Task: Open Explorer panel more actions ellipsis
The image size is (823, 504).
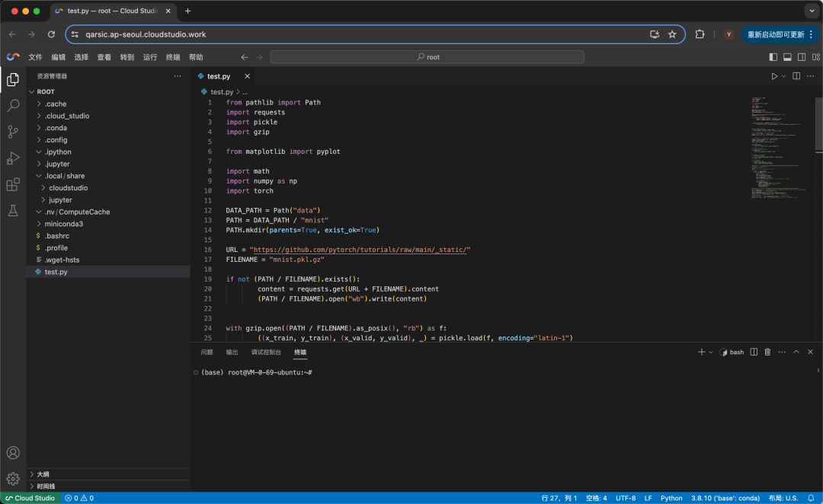Action: [x=178, y=76]
